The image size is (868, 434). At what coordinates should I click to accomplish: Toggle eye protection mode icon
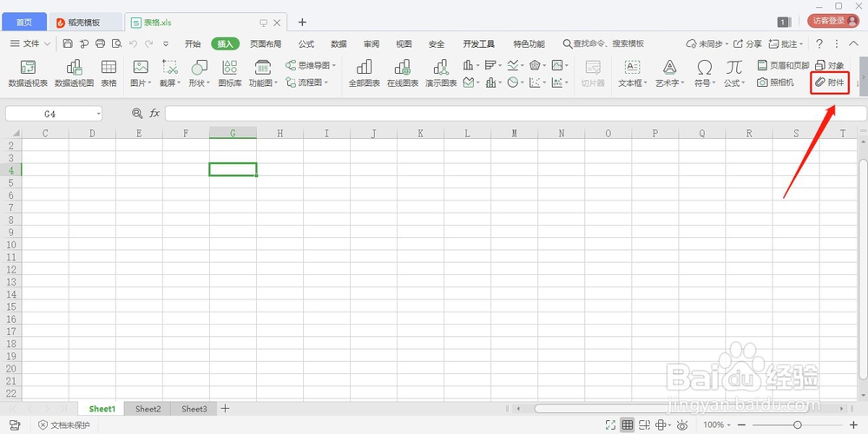coord(682,425)
